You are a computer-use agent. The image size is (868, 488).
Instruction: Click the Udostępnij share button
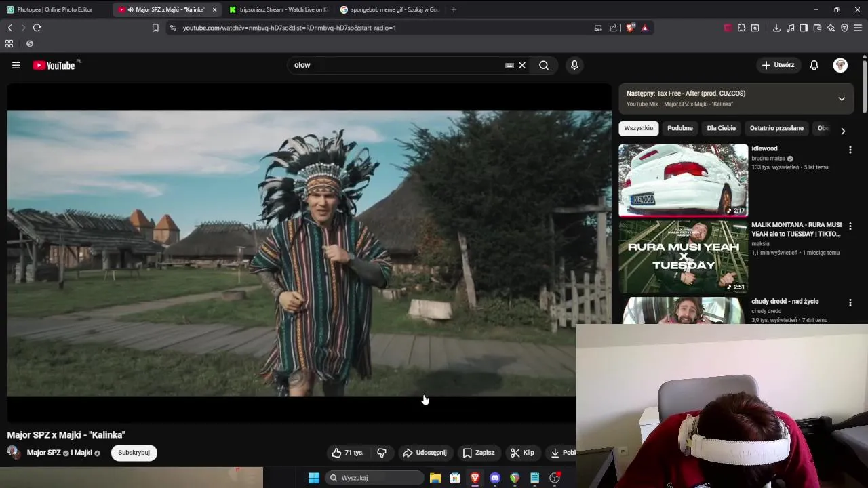click(425, 453)
